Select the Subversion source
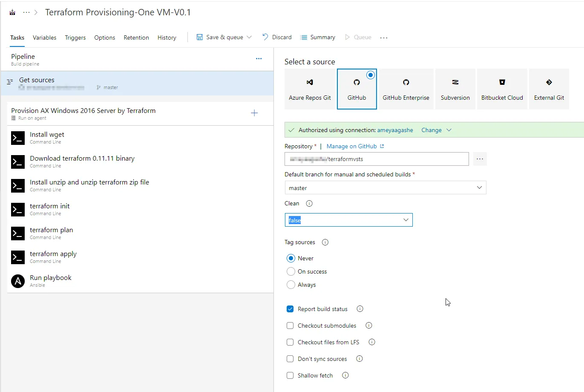The image size is (584, 392). click(x=455, y=89)
